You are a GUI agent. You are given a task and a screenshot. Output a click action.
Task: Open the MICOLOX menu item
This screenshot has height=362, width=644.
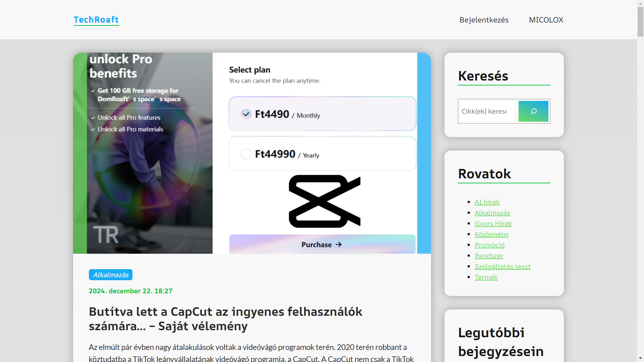pyautogui.click(x=546, y=20)
